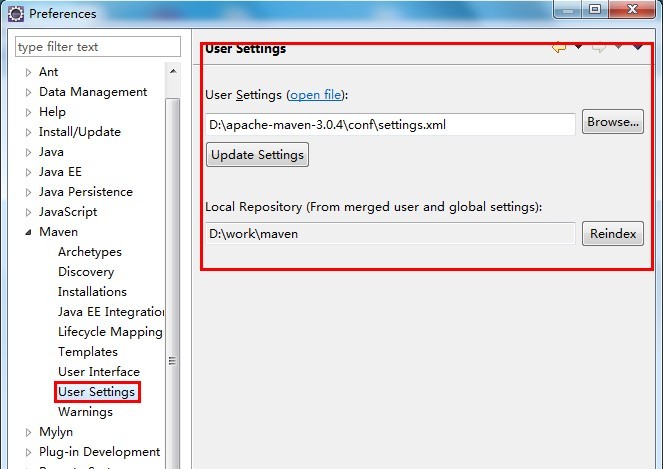
Task: Open the back history dropdown arrow
Action: 578,47
